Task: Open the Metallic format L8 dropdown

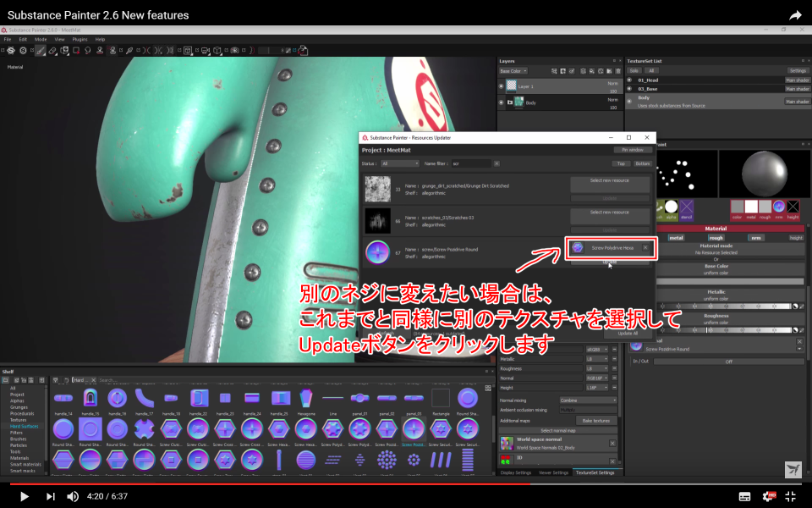Action: [x=598, y=359]
